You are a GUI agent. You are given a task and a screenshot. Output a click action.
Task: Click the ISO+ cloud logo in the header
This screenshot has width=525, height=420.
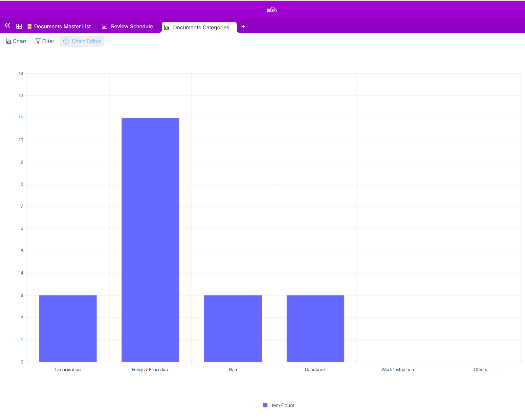pyautogui.click(x=272, y=10)
